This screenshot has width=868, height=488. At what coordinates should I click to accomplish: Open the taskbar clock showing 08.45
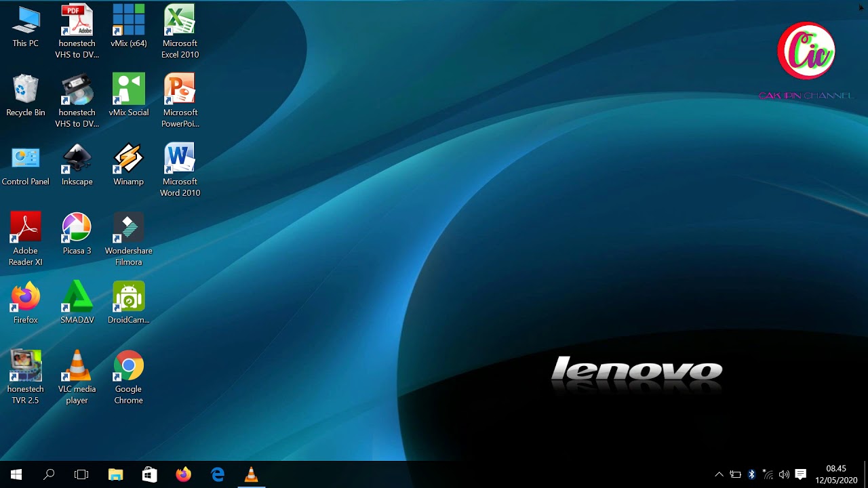pos(836,474)
